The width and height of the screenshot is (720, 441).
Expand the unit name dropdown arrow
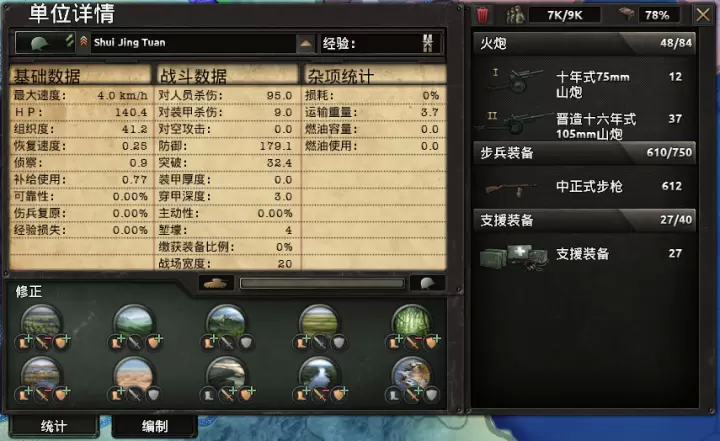(305, 44)
